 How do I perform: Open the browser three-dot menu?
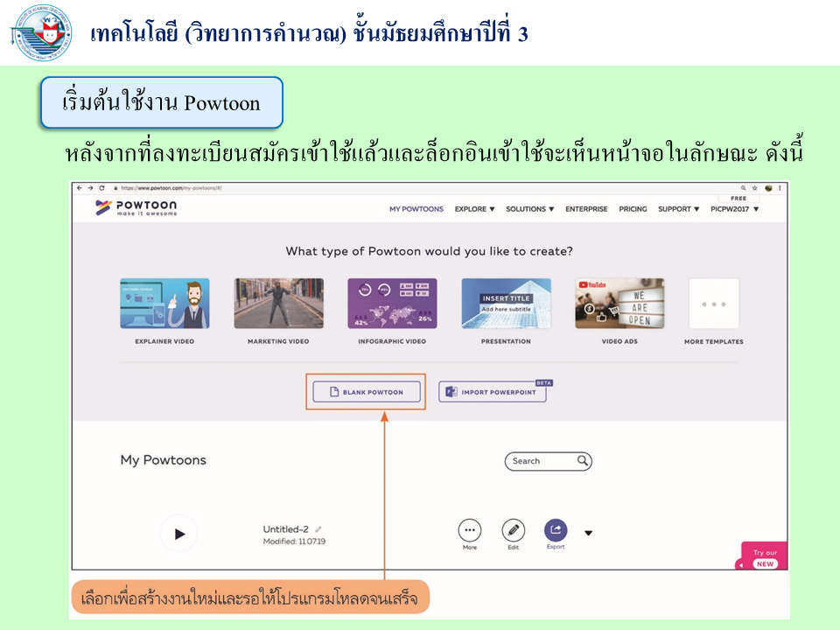[780, 188]
